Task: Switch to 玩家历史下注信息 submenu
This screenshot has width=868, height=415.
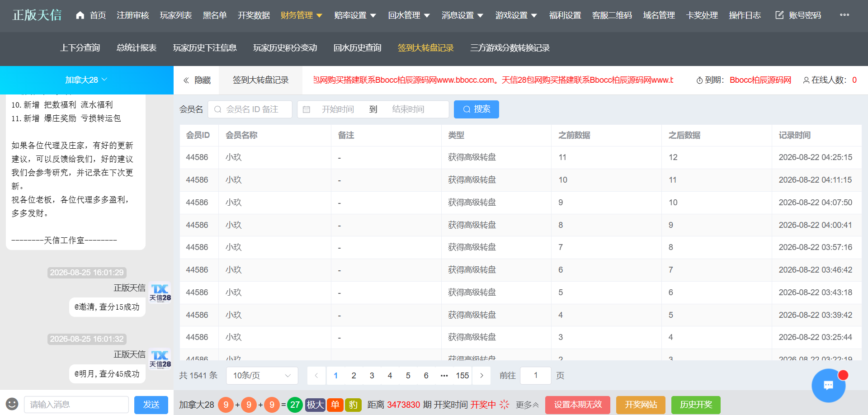Action: [205, 48]
